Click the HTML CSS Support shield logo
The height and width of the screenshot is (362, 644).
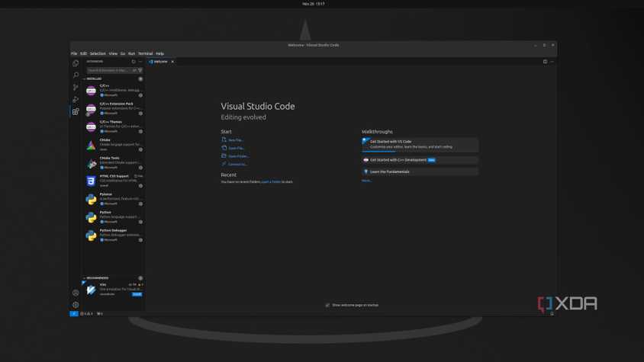[x=91, y=181]
